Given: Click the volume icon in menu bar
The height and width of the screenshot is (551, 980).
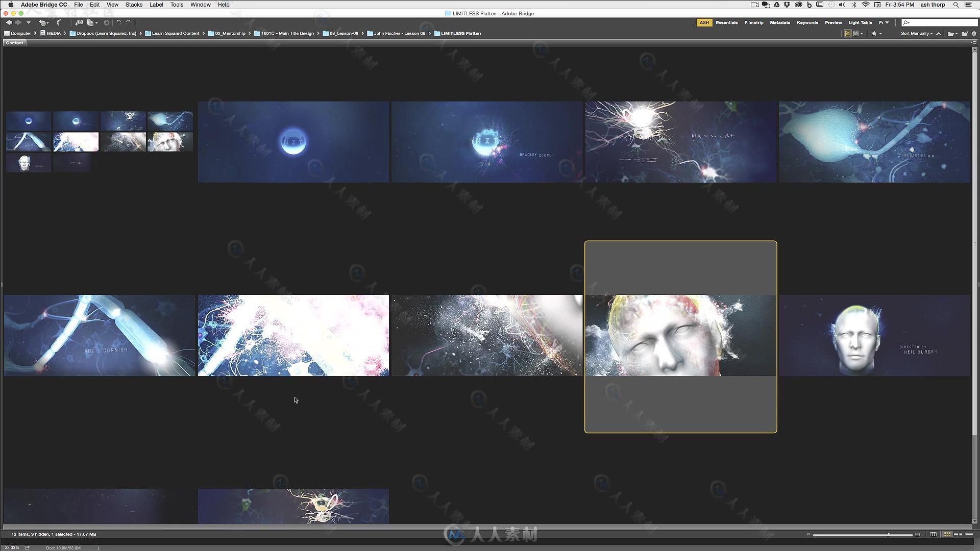Looking at the screenshot, I should [x=842, y=5].
